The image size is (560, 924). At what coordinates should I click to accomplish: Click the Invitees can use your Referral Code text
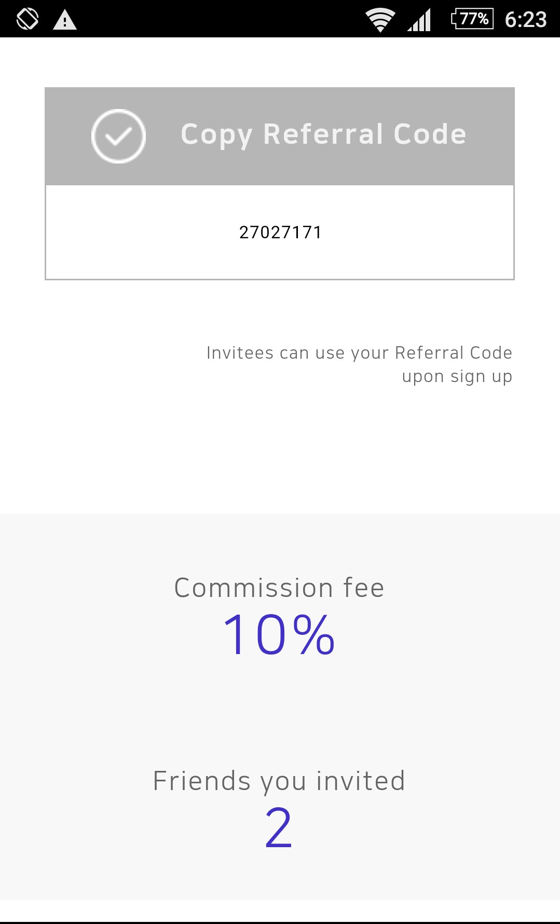coord(359,353)
